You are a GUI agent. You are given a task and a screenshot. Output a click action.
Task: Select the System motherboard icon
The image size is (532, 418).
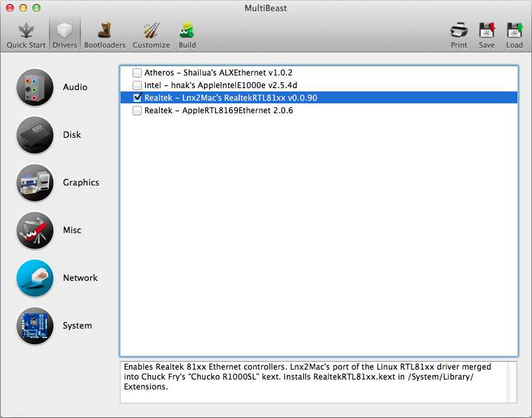tap(35, 326)
